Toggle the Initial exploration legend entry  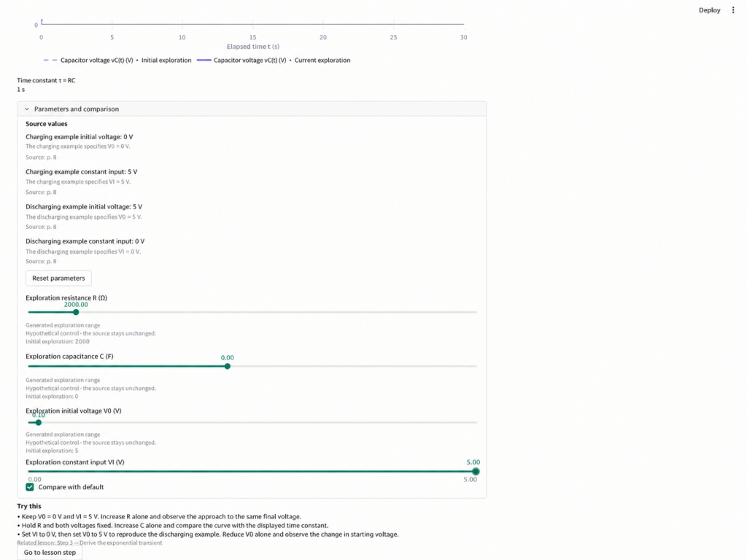pyautogui.click(x=117, y=61)
